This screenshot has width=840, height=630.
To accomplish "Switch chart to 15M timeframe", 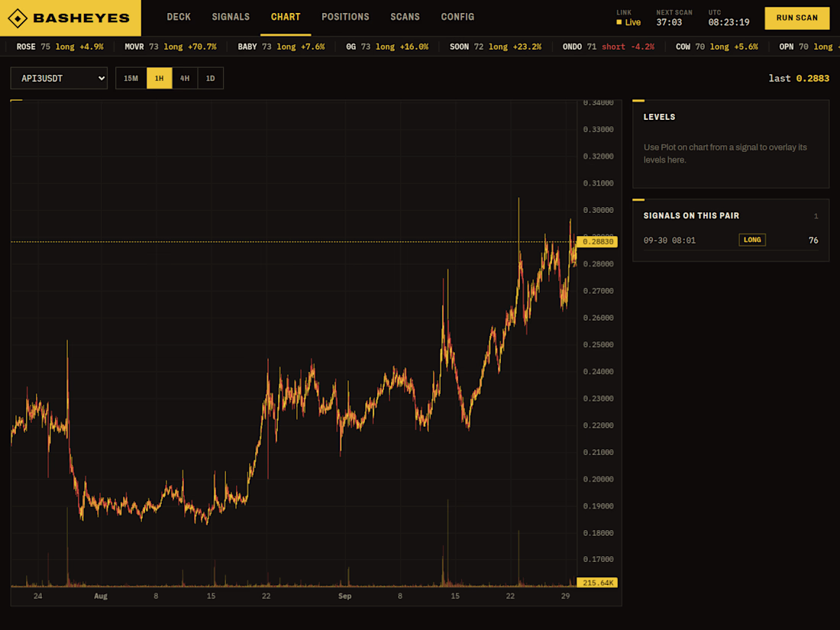I will (x=131, y=78).
